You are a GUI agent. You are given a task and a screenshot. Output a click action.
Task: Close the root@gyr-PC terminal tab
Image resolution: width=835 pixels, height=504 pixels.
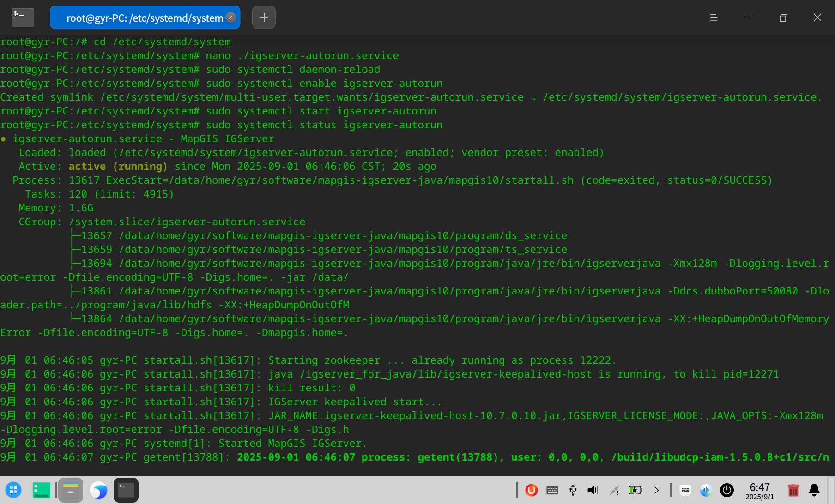231,17
